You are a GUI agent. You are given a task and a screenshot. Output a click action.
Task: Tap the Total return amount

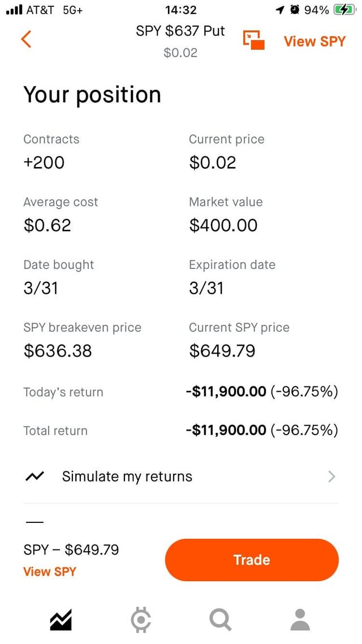pyautogui.click(x=226, y=430)
